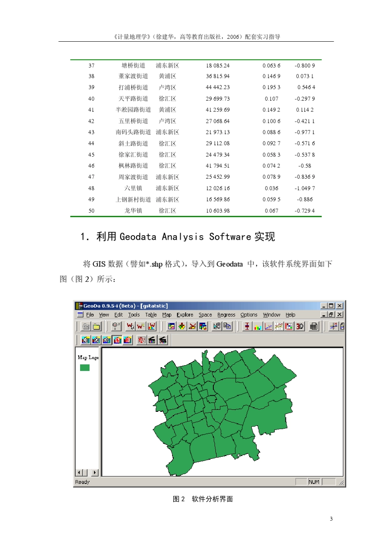Screen dimensions: 392x555
Task: Click the GeoDa title bar application icon
Action: (x=80, y=306)
